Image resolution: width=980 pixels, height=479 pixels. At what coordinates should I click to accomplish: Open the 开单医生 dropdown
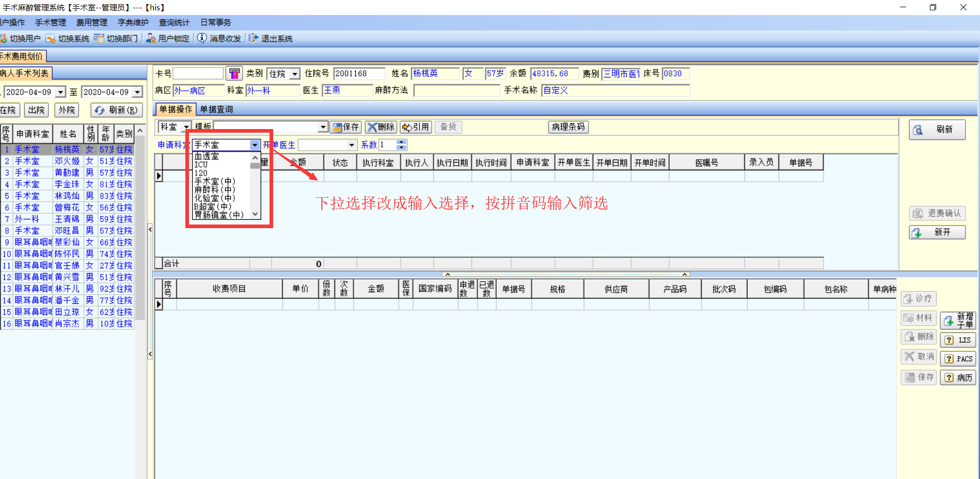[x=352, y=145]
